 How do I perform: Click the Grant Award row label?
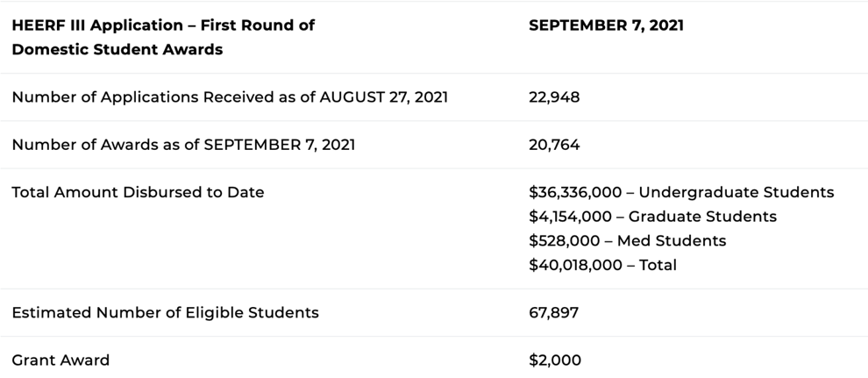click(60, 360)
